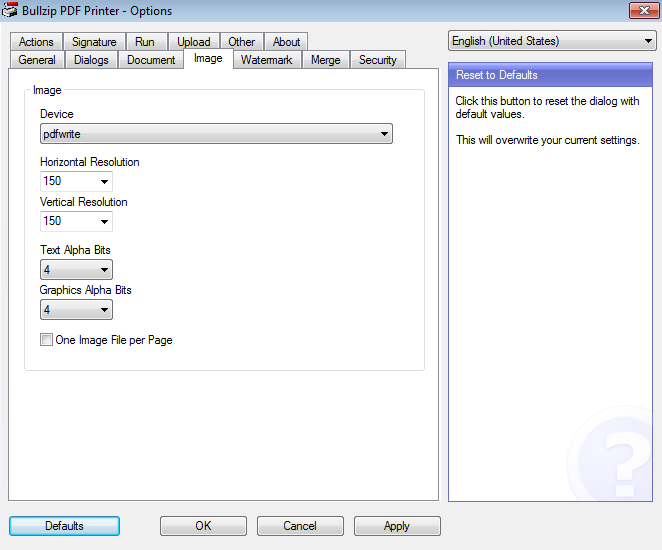Go to the Other tab

click(x=241, y=42)
